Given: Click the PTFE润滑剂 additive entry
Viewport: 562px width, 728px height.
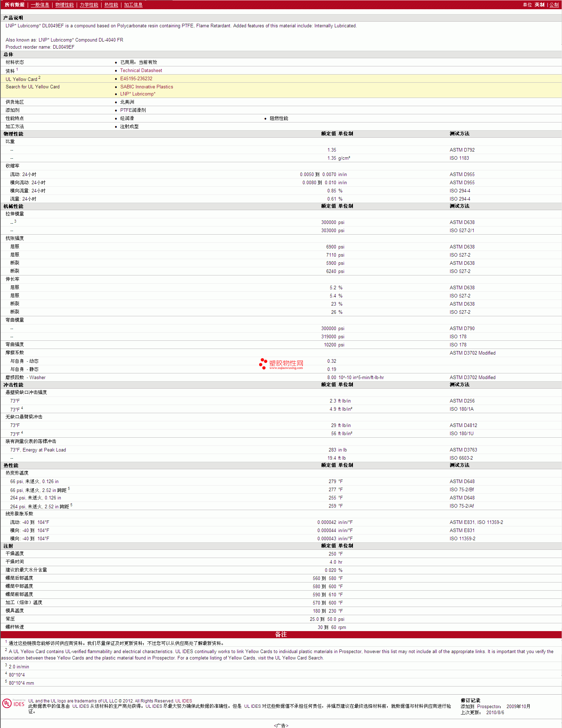Looking at the screenshot, I should pyautogui.click(x=133, y=110).
